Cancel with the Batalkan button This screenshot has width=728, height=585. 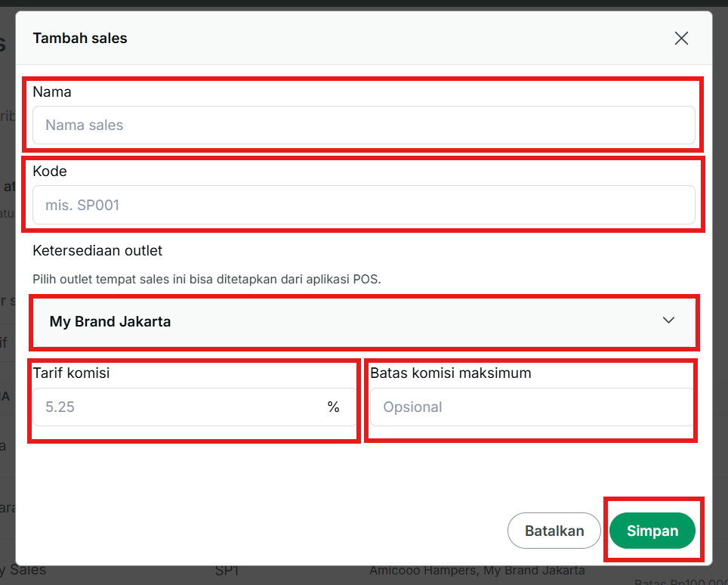click(x=554, y=531)
